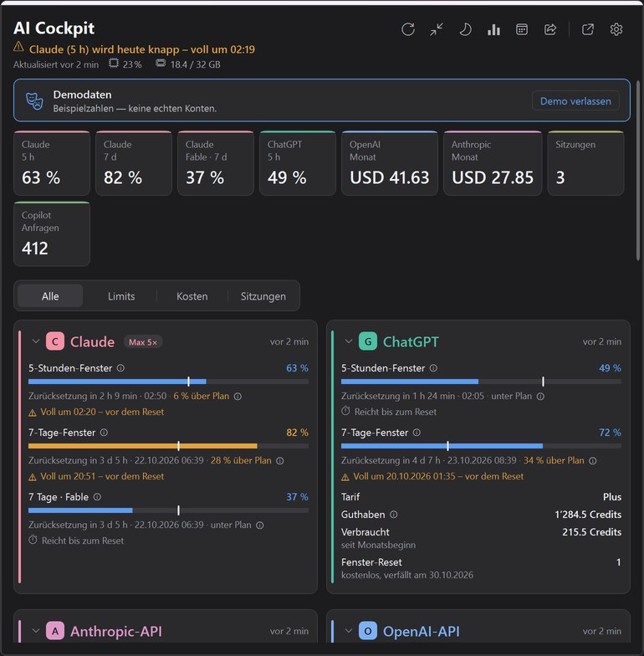Collapse the Anthropic-API card chevron

[36, 631]
